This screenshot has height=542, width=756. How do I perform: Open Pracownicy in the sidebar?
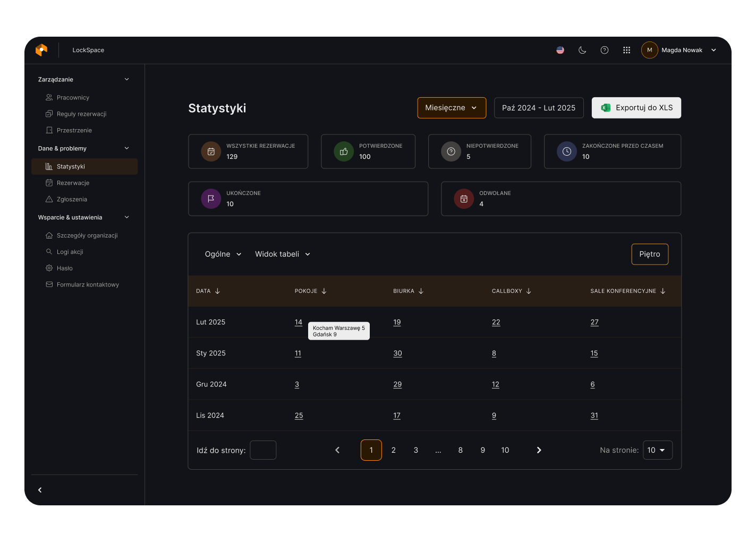tap(73, 97)
